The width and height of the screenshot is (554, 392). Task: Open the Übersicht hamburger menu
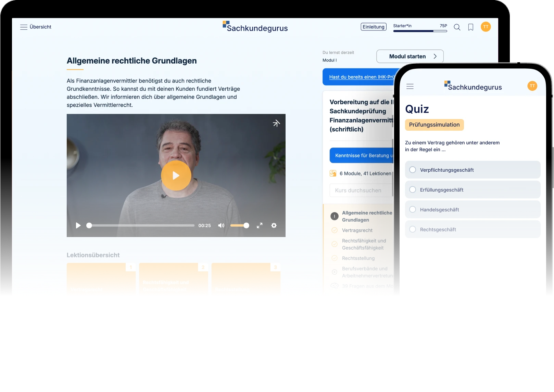pos(24,27)
